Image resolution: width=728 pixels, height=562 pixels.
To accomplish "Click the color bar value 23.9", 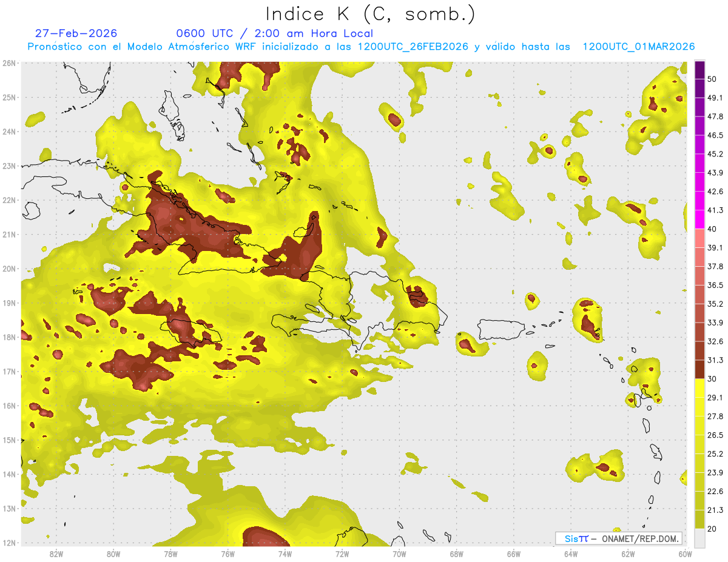I will coord(715,473).
